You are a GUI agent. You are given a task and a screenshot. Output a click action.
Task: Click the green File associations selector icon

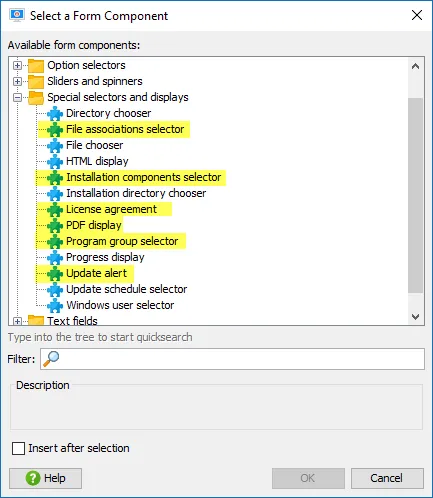coord(55,129)
